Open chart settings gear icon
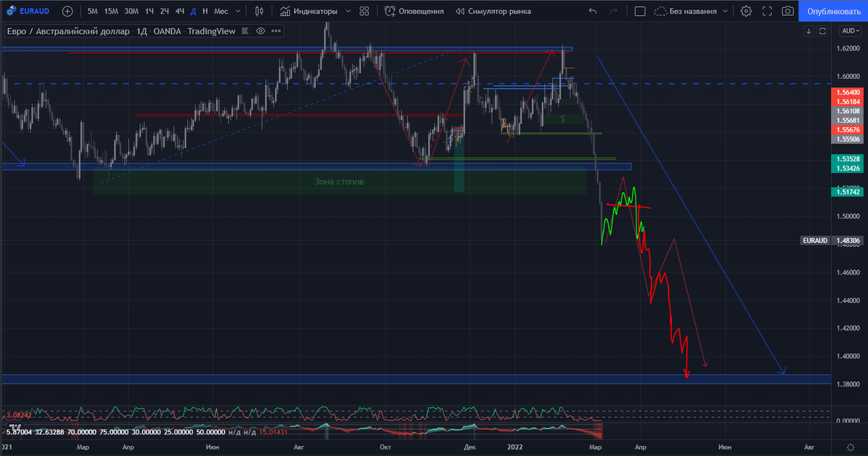The width and height of the screenshot is (868, 456). [x=746, y=11]
